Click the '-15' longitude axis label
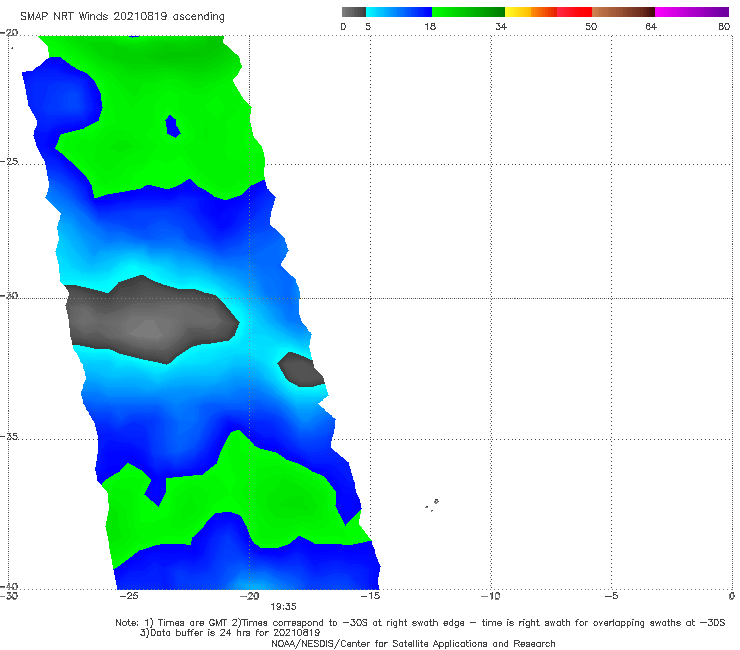 [x=370, y=596]
